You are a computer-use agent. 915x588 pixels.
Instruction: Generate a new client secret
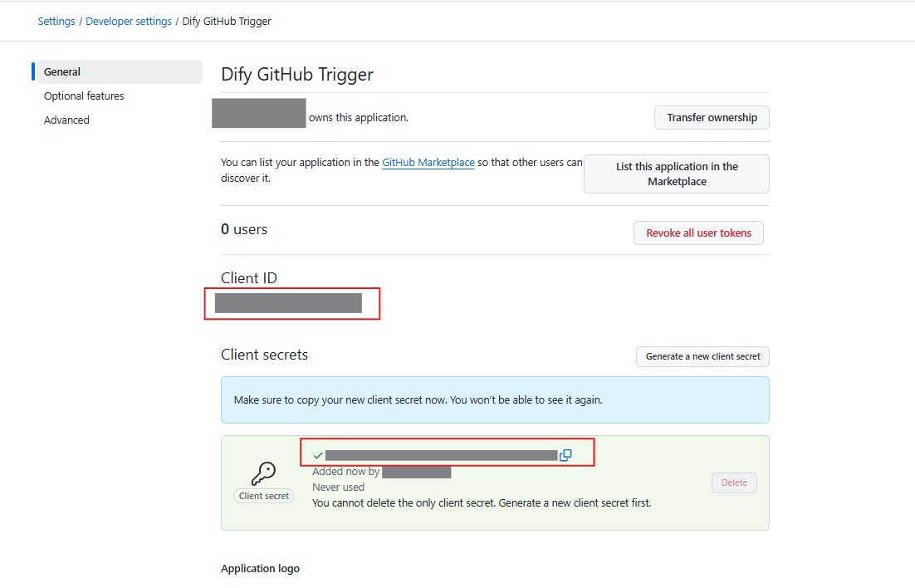click(x=702, y=357)
